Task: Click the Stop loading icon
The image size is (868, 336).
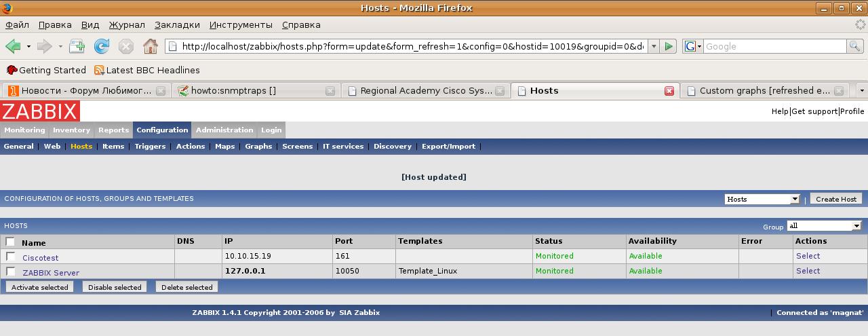Action: pos(126,46)
